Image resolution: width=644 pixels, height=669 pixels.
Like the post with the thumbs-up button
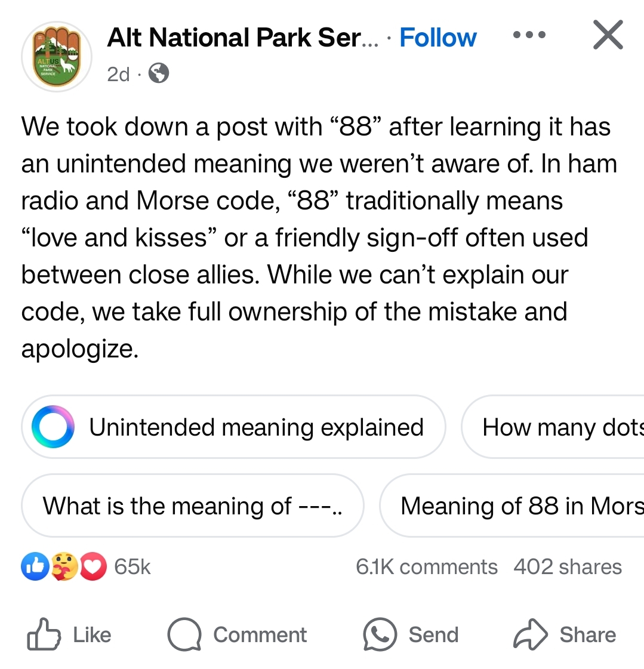(x=69, y=634)
